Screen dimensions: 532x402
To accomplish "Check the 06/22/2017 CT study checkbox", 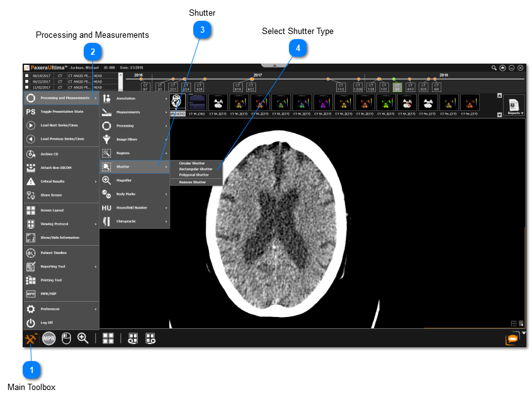I will click(27, 82).
